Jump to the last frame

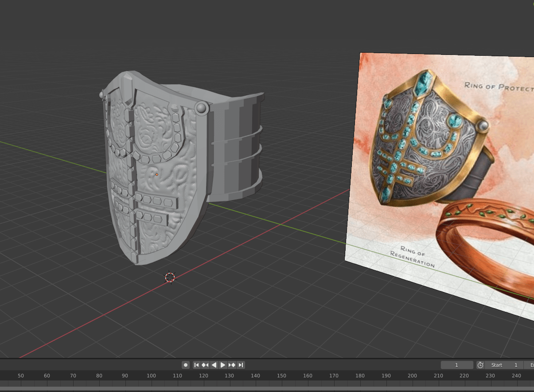point(241,365)
